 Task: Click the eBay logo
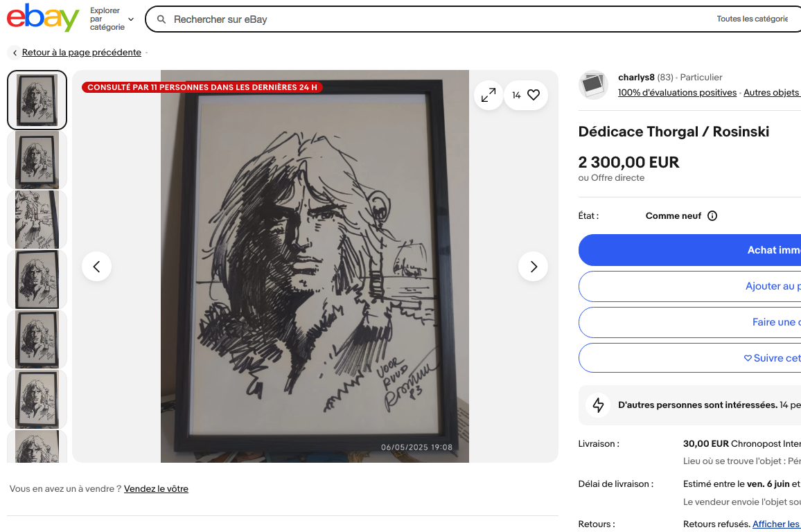coord(43,18)
